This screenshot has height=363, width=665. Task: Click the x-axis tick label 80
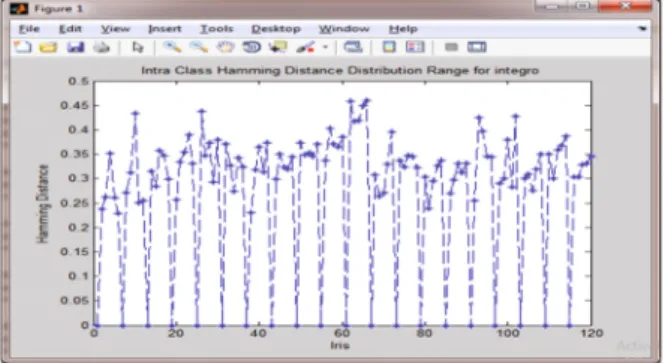click(425, 333)
